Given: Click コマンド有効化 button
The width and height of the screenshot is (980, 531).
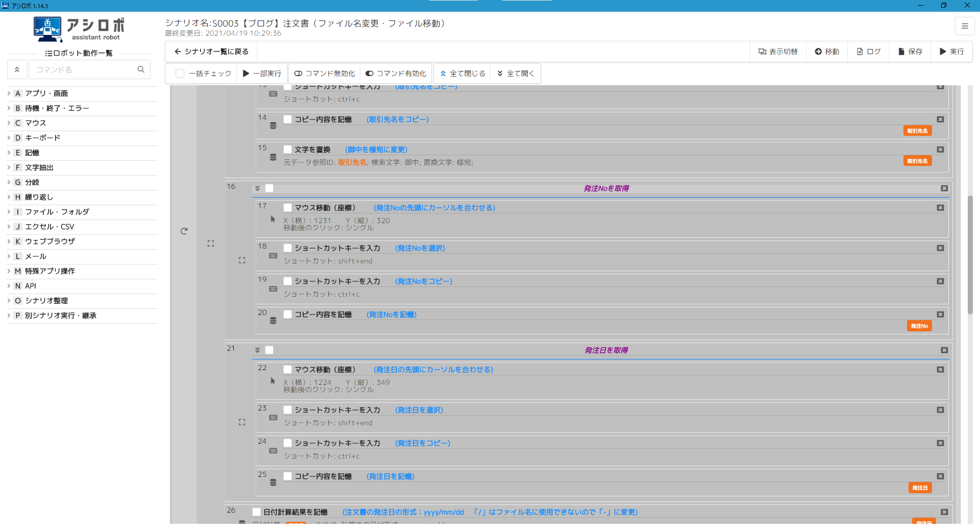Looking at the screenshot, I should [396, 74].
